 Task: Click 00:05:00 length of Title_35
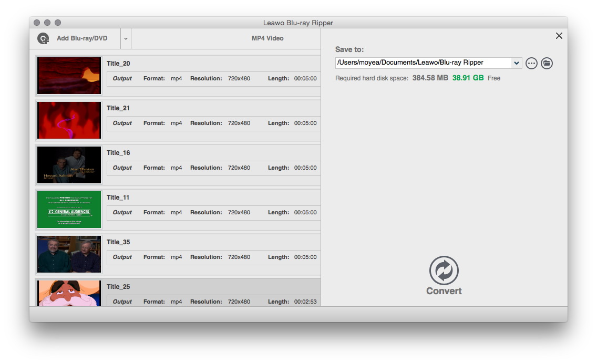point(305,257)
